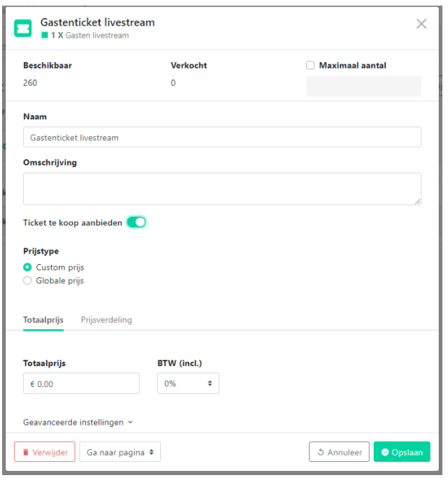Click the arrows on Ga naar pagina
This screenshot has height=480, width=448.
[x=151, y=452]
